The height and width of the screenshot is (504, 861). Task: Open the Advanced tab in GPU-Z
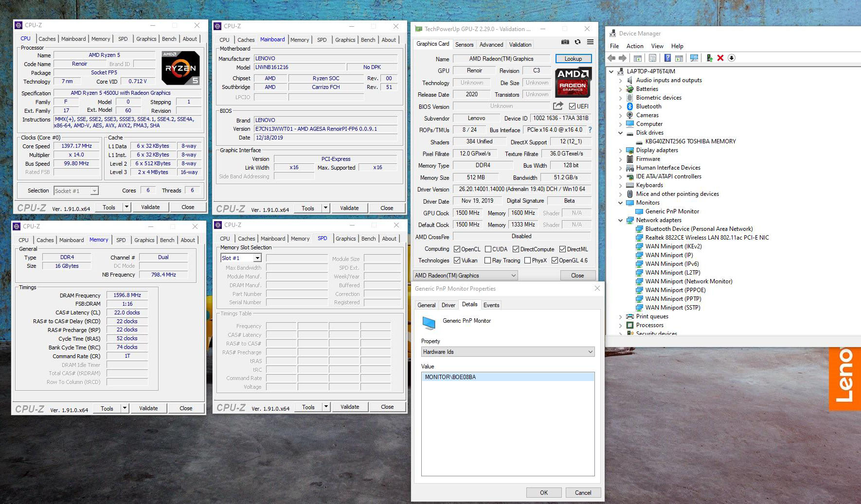tap(491, 45)
